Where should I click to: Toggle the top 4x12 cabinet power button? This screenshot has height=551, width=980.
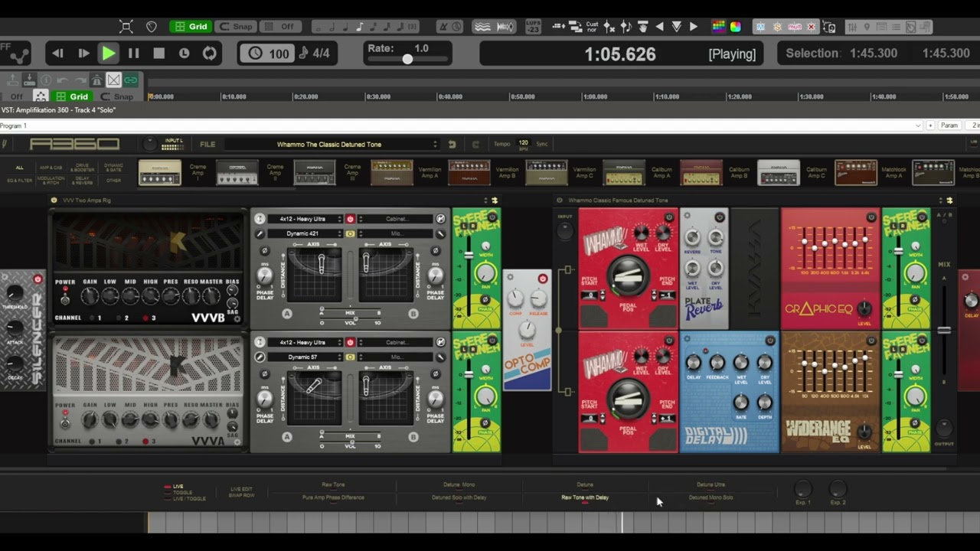[350, 219]
